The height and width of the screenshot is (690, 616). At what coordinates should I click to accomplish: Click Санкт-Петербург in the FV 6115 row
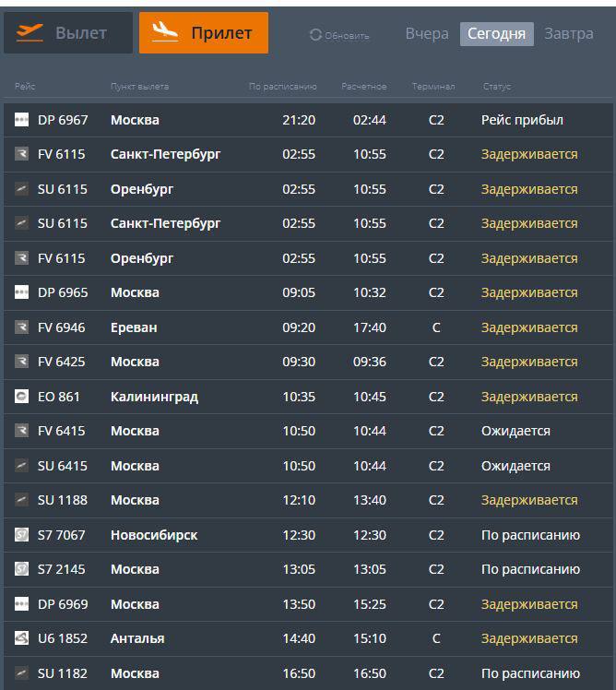point(165,154)
